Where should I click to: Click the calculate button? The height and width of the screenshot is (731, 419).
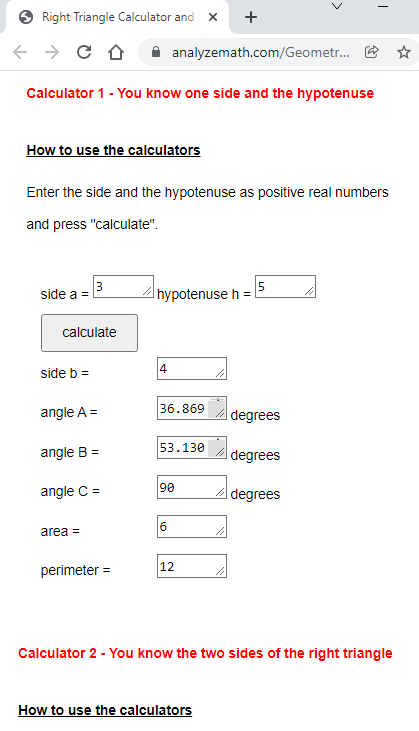(89, 333)
